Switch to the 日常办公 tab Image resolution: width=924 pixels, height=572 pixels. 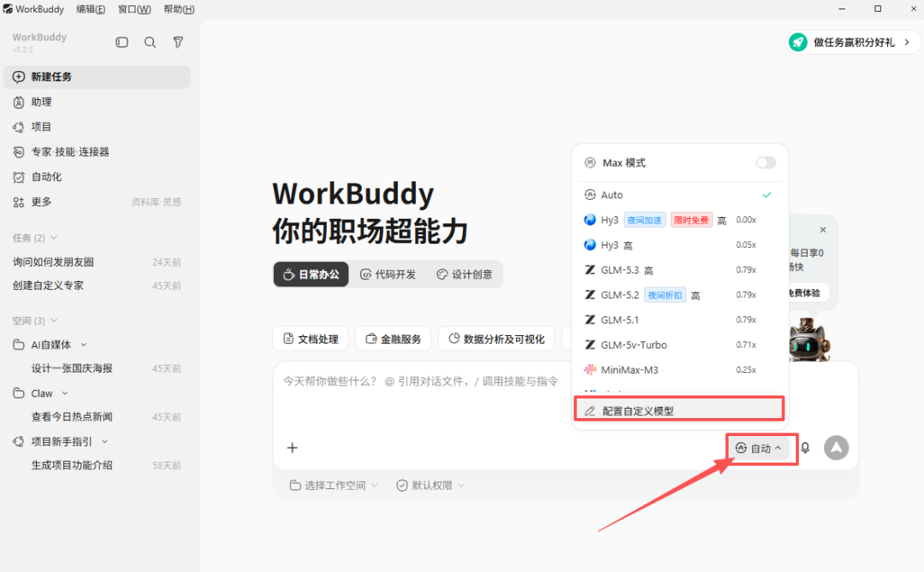(311, 274)
